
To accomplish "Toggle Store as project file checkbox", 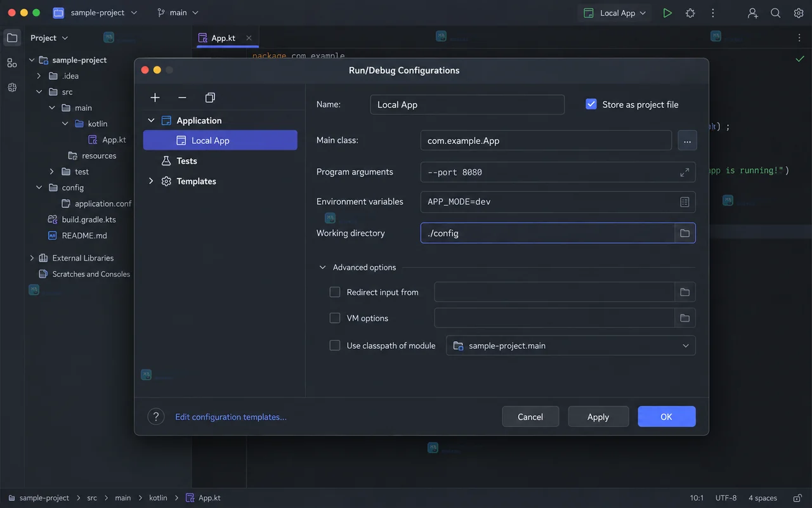I will pyautogui.click(x=591, y=104).
